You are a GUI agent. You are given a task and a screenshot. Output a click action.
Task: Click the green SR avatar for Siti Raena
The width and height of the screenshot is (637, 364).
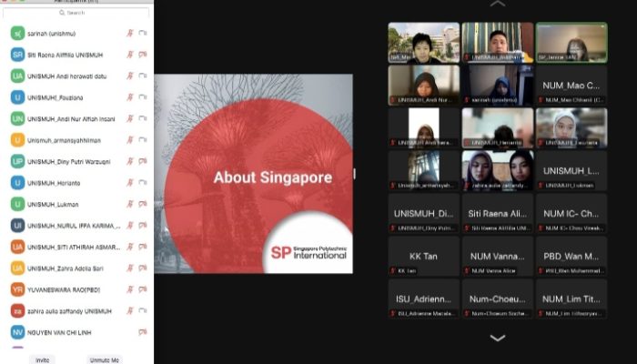point(17,55)
